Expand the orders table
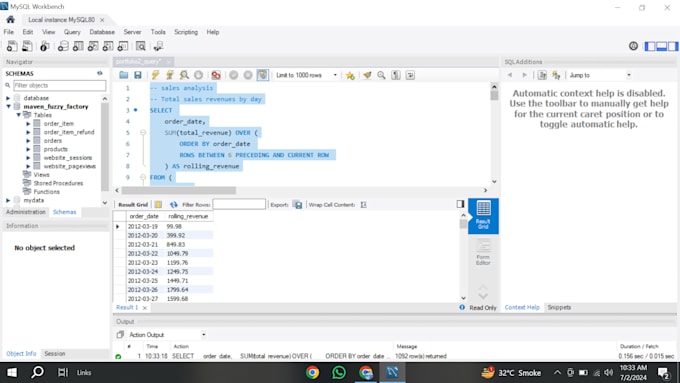680x383 pixels. 29,141
